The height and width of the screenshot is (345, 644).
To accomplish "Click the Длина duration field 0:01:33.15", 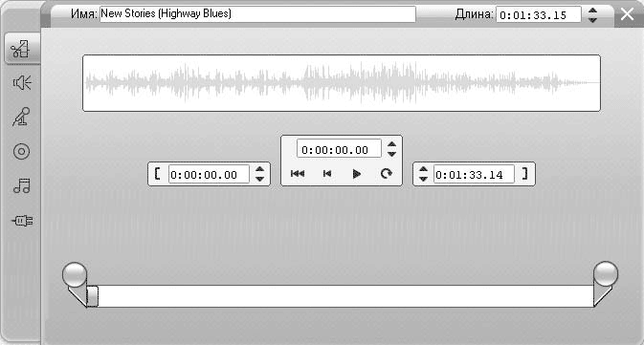I will [539, 14].
